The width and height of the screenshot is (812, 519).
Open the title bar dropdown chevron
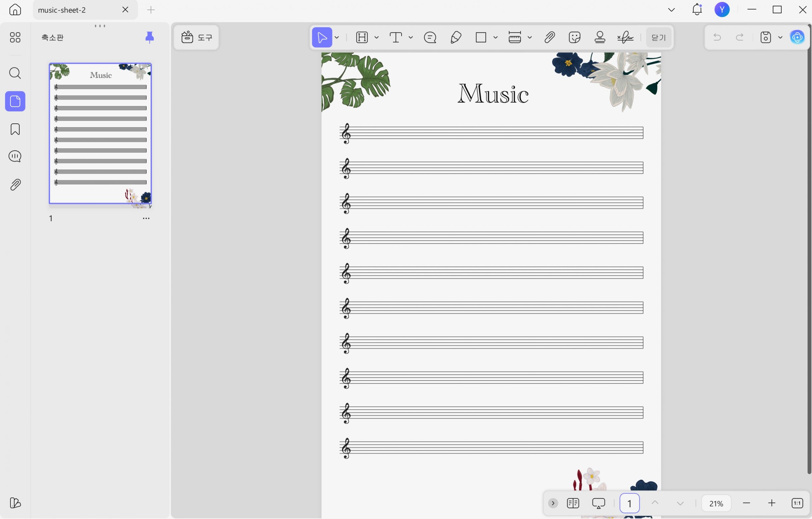[x=671, y=10]
